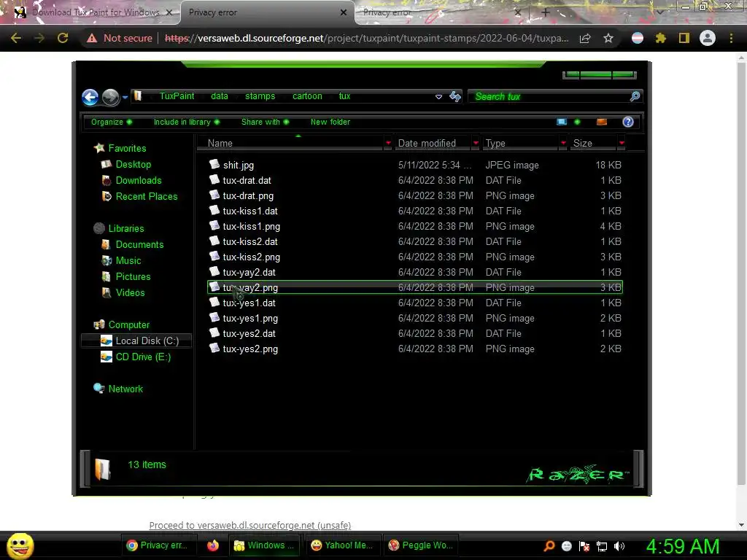747x560 pixels.
Task: Open the Name column filter arrow
Action: pos(388,143)
